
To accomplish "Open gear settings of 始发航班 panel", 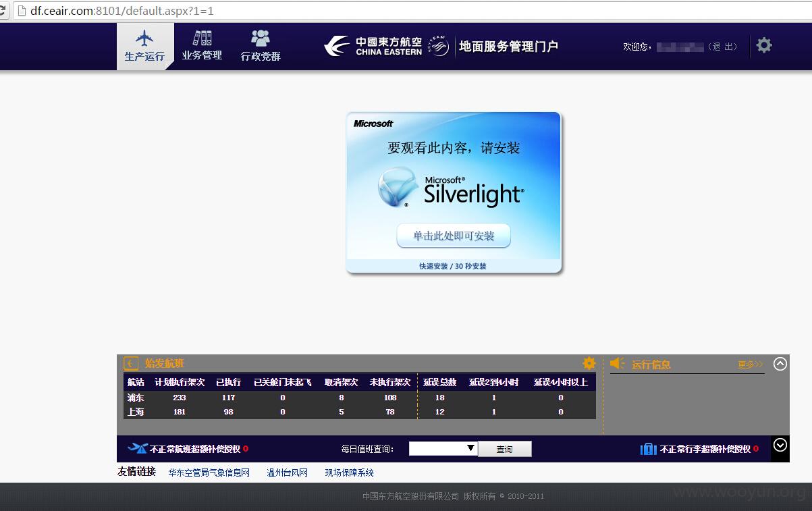I will (x=589, y=363).
